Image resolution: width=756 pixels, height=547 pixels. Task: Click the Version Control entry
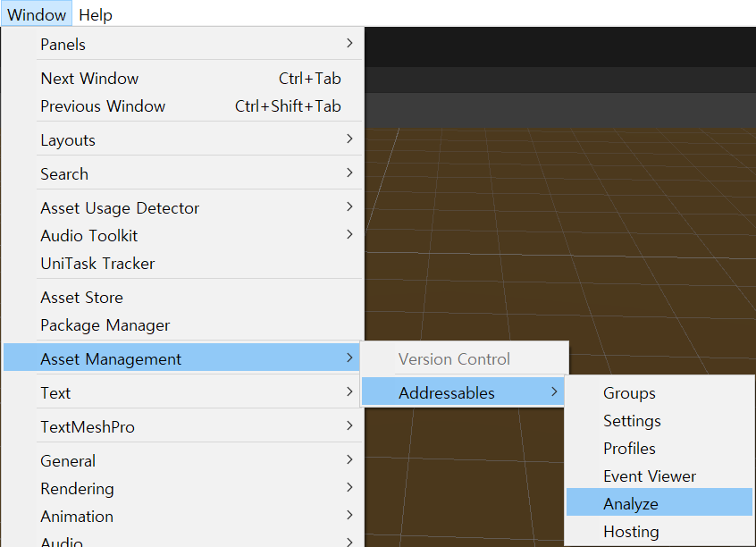click(x=464, y=359)
